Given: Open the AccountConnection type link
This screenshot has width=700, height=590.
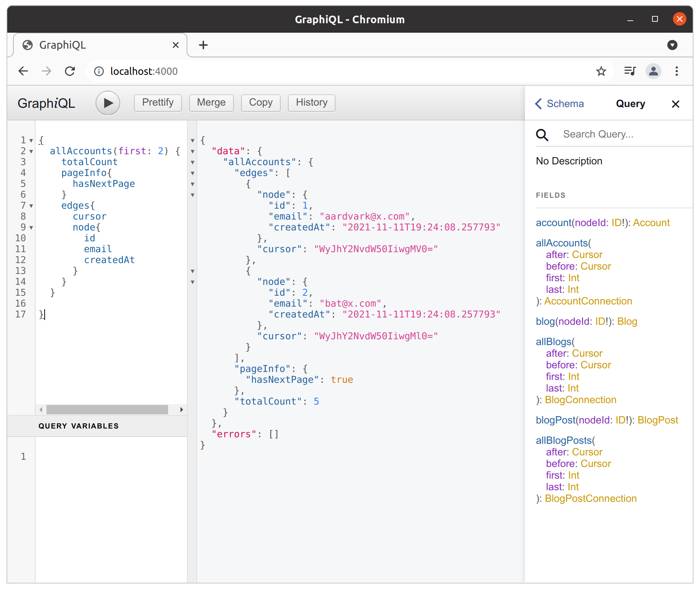Looking at the screenshot, I should click(588, 301).
